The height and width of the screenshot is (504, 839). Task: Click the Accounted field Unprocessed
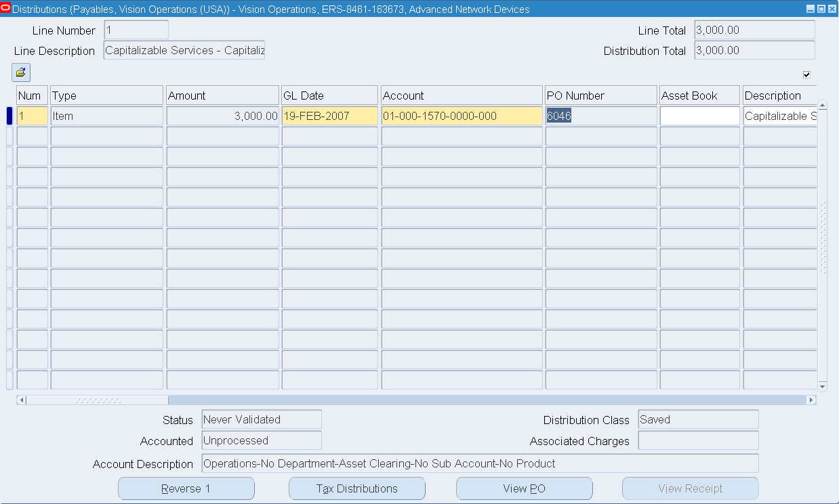(262, 440)
